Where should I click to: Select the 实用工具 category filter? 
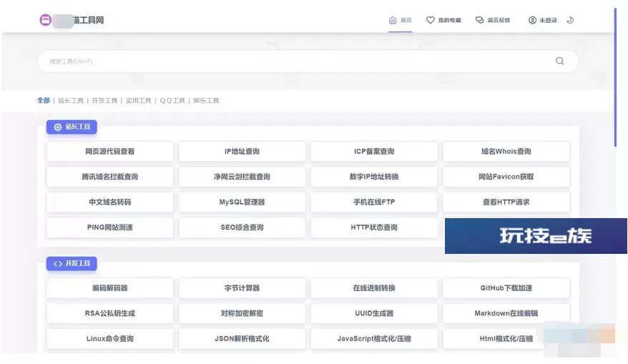(138, 101)
